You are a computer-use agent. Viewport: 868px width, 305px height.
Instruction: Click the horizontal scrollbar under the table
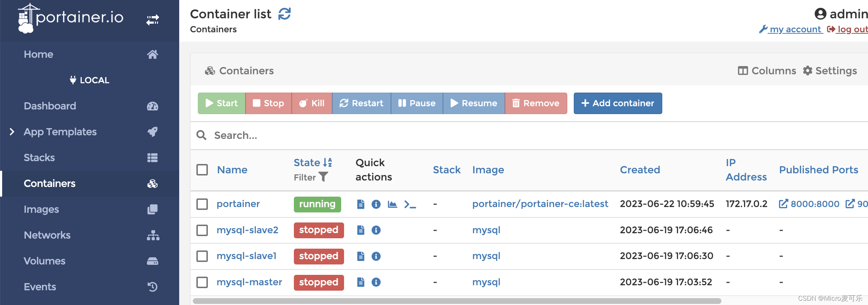pos(457,301)
